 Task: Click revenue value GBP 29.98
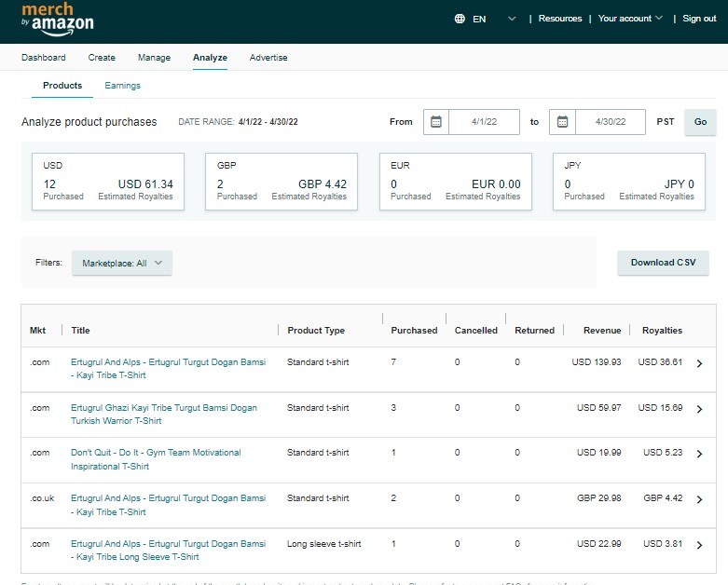(599, 498)
